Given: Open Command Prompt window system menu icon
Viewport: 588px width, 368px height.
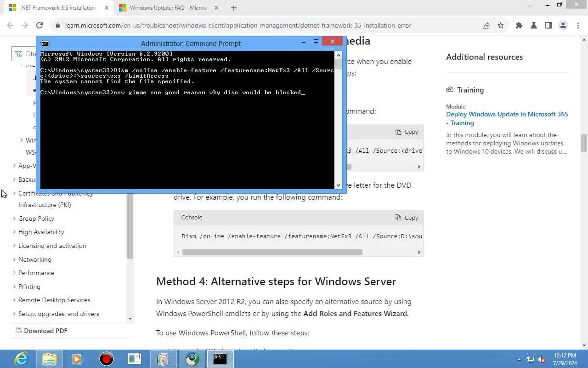Looking at the screenshot, I should coord(45,44).
